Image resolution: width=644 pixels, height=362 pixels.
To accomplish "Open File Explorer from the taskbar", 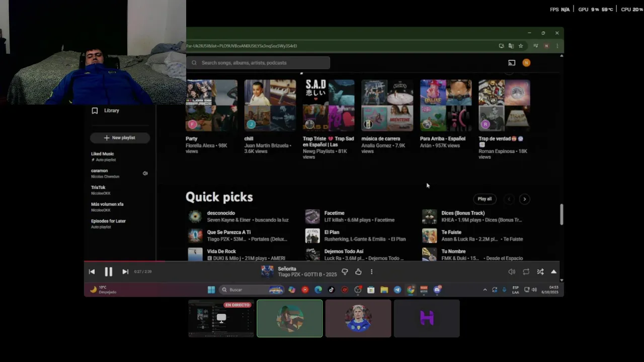I will [x=384, y=290].
